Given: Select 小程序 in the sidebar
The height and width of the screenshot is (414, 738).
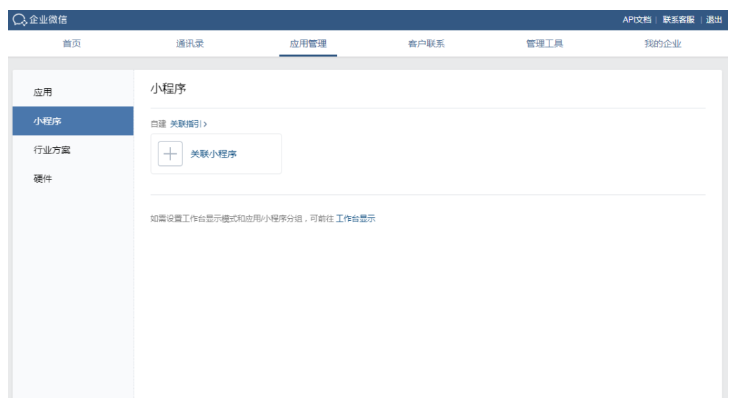Looking at the screenshot, I should tap(73, 121).
